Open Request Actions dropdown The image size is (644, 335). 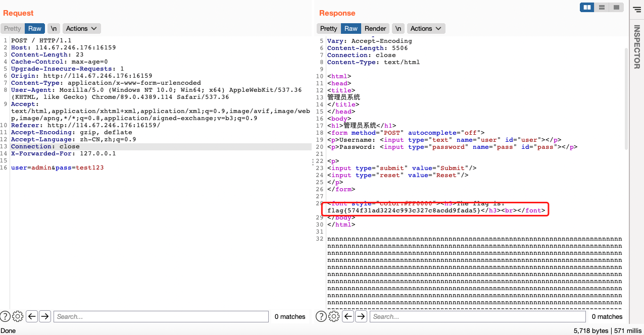click(81, 29)
